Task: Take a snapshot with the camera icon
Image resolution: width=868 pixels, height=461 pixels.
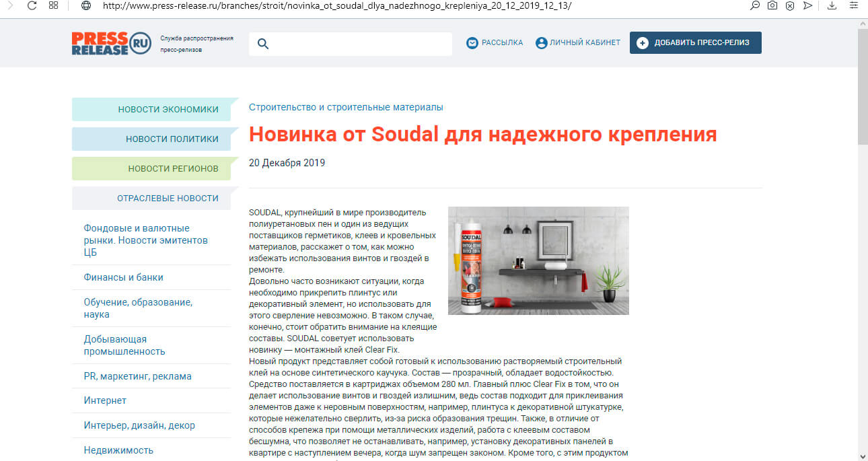Action: coord(773,5)
